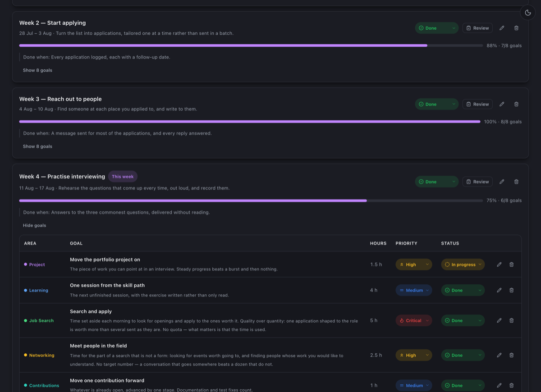Screen dimensions: 541x392
Task: Click the '2.5 h' hours value
Action: [376, 355]
